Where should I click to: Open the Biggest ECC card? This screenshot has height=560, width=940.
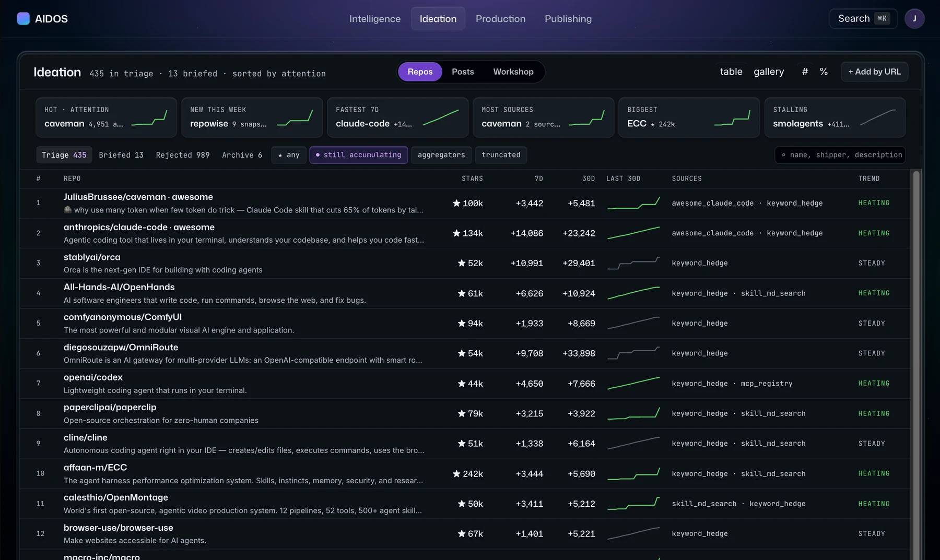click(689, 117)
